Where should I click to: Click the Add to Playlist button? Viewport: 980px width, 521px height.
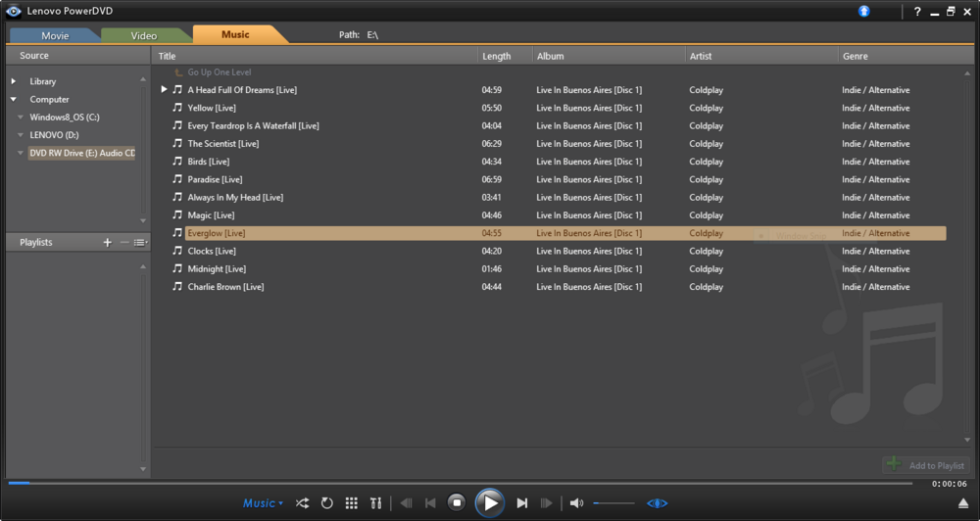926,465
